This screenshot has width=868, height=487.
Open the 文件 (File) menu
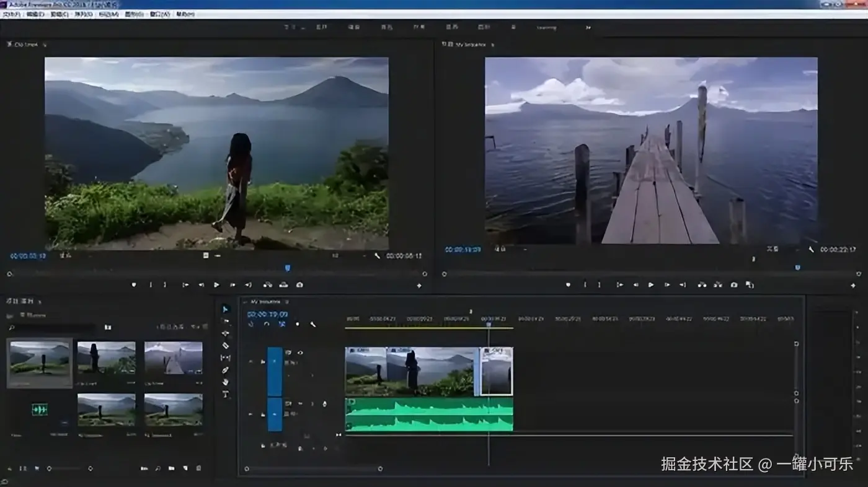tap(11, 14)
